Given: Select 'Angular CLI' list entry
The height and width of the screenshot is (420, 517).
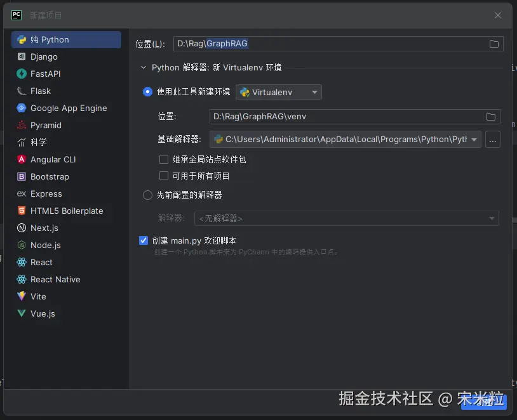Looking at the screenshot, I should pyautogui.click(x=53, y=159).
